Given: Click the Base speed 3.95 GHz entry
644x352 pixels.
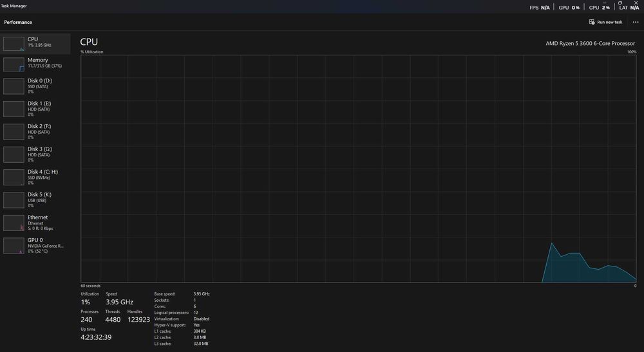Looking at the screenshot, I should pyautogui.click(x=182, y=293).
